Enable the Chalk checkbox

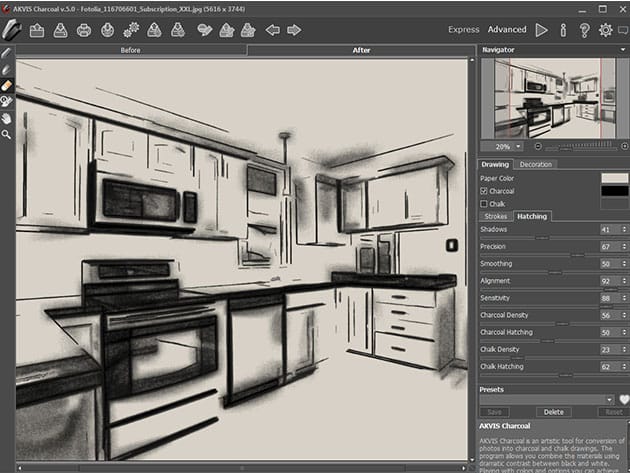point(485,203)
